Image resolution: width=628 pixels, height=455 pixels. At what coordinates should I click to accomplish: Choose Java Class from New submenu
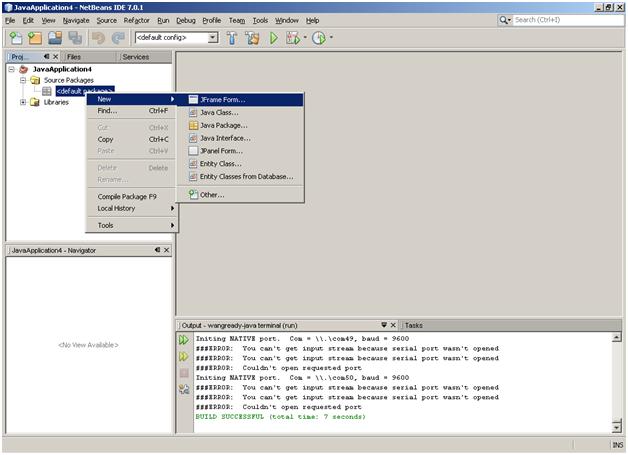240,113
